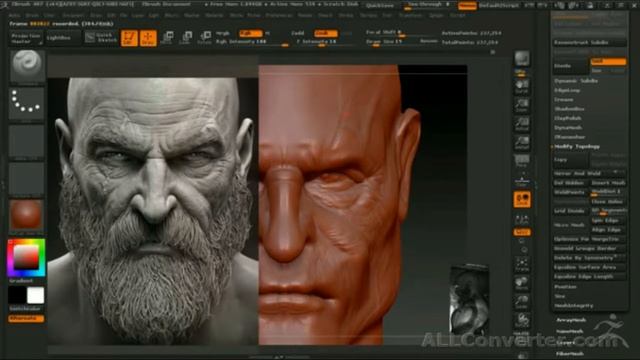Image resolution: width=640 pixels, height=360 pixels.
Task: Toggle the Zcut button
Action: [x=347, y=33]
